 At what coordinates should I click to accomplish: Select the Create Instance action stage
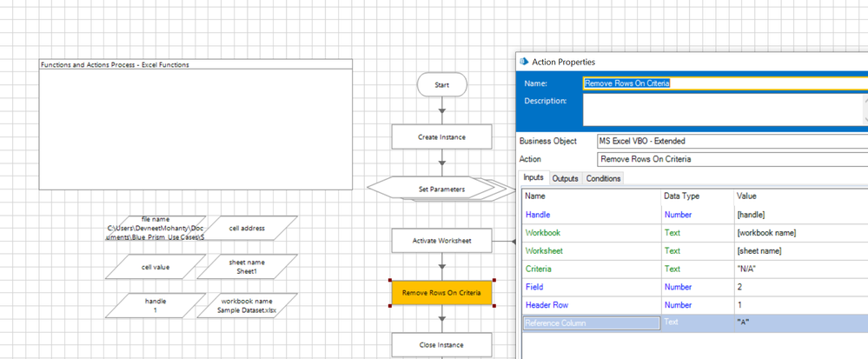(441, 137)
